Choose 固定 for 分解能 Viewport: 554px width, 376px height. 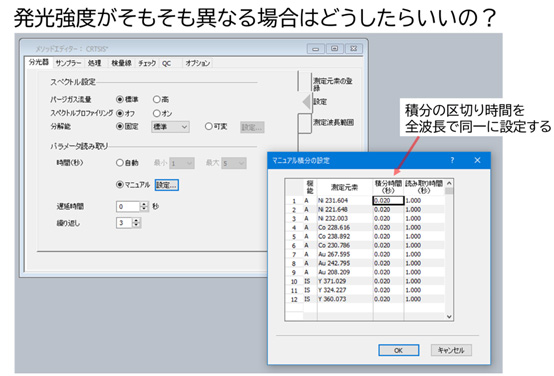coord(120,127)
